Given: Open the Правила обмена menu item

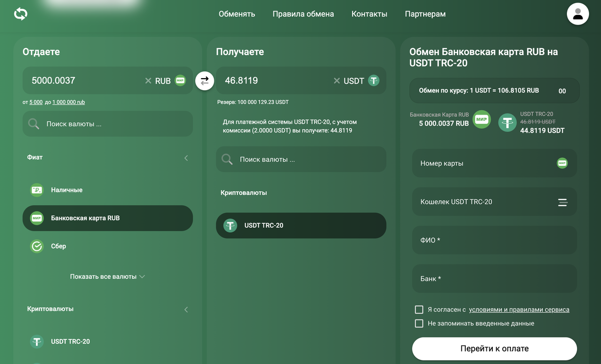Looking at the screenshot, I should 303,14.
